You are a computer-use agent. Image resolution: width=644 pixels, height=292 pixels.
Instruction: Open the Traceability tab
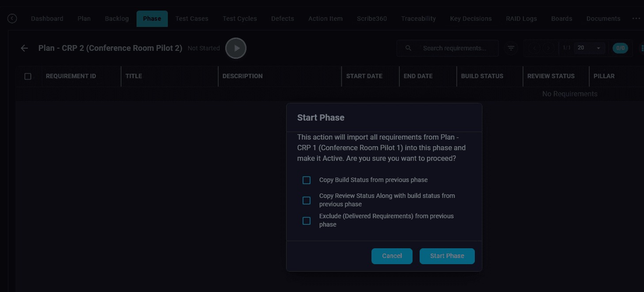pyautogui.click(x=418, y=19)
